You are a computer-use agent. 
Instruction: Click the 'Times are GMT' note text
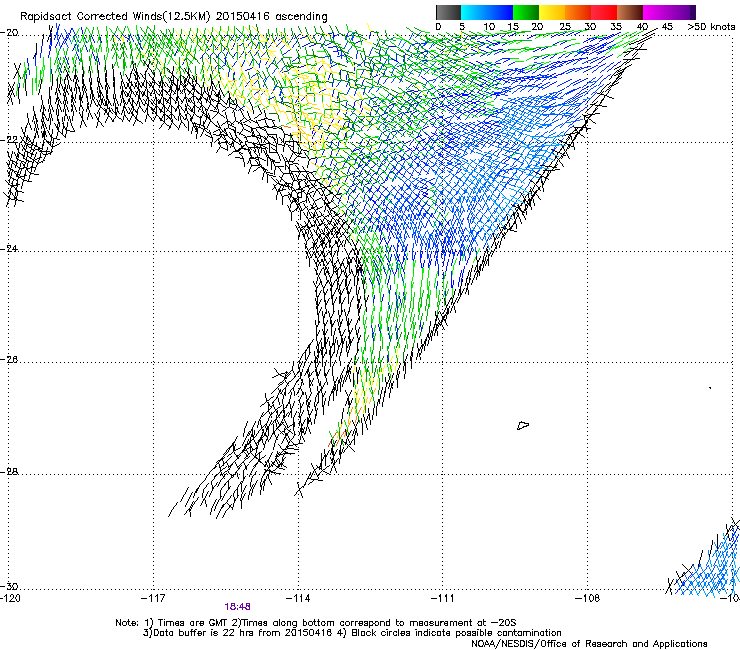(x=193, y=623)
